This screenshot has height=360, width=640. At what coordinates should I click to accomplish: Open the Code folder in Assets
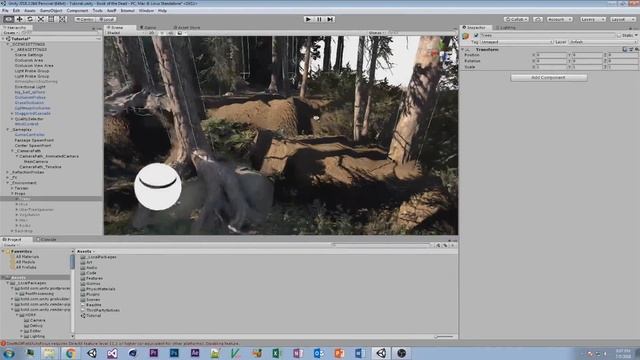[88, 273]
